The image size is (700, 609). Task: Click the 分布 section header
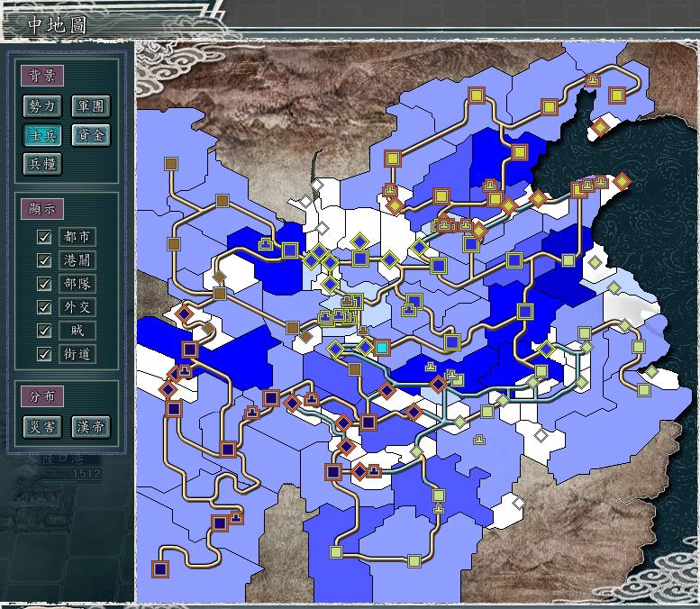tap(42, 396)
